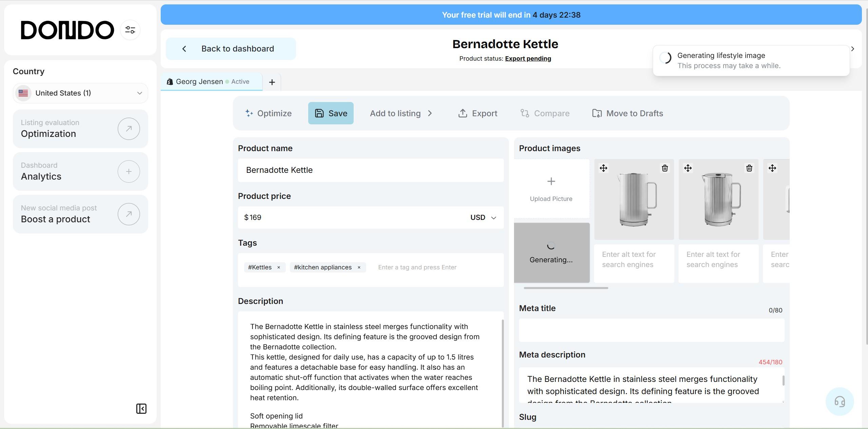This screenshot has width=868, height=429.
Task: Click the move handle on the first kettle image
Action: (604, 168)
